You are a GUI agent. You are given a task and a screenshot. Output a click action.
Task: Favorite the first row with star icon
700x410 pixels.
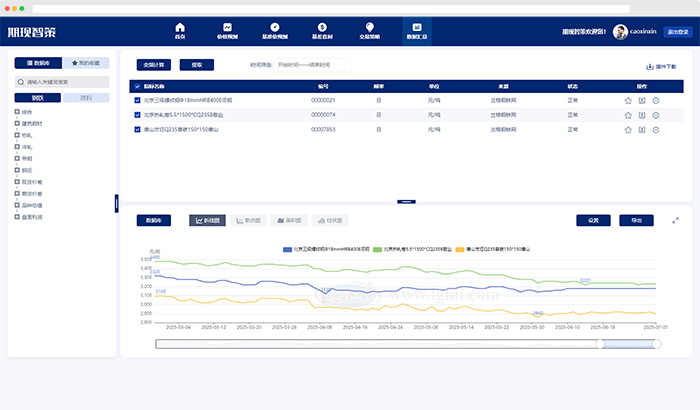(x=628, y=100)
